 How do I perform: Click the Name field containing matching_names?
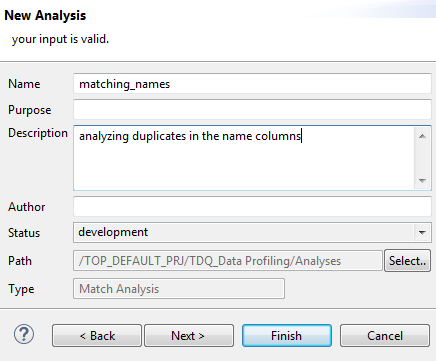(252, 84)
